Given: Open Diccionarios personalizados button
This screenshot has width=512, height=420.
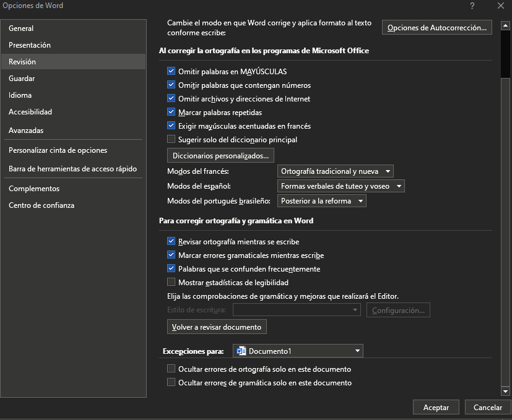Looking at the screenshot, I should click(221, 156).
